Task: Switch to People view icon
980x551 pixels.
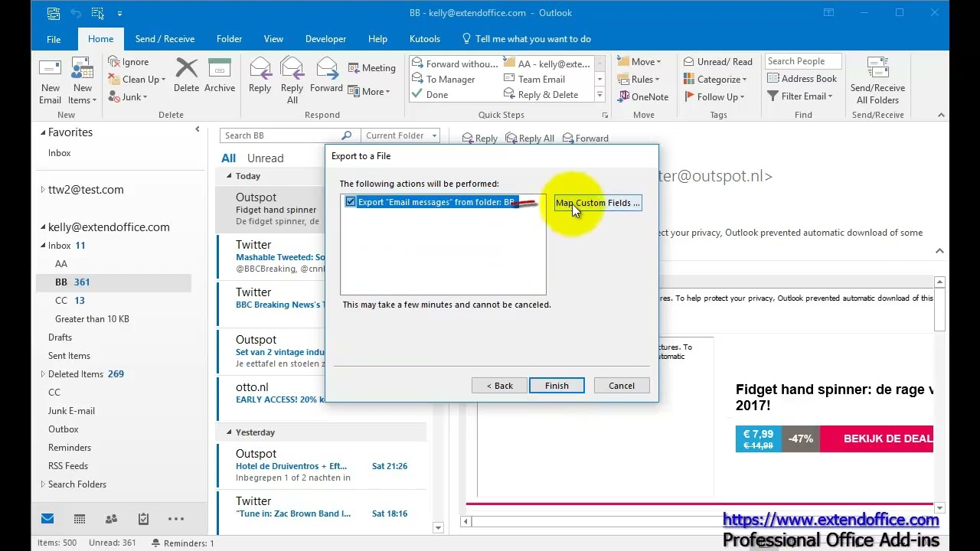Action: (x=111, y=519)
